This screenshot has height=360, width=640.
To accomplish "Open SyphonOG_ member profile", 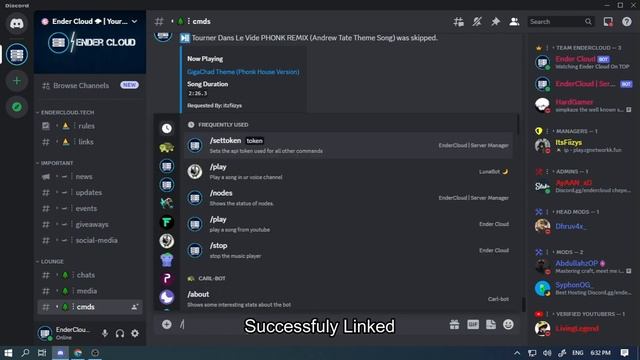I will click(x=583, y=288).
